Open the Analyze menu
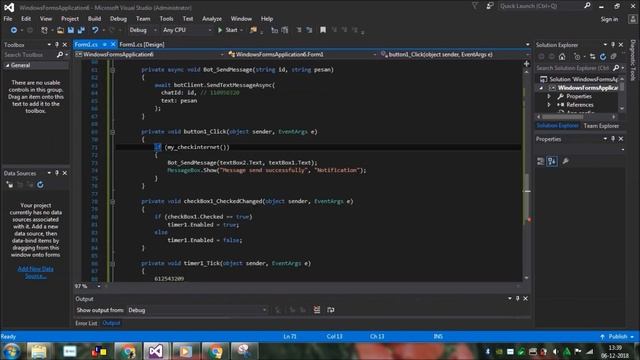Screen dimensions: 640x360 [x=212, y=19]
